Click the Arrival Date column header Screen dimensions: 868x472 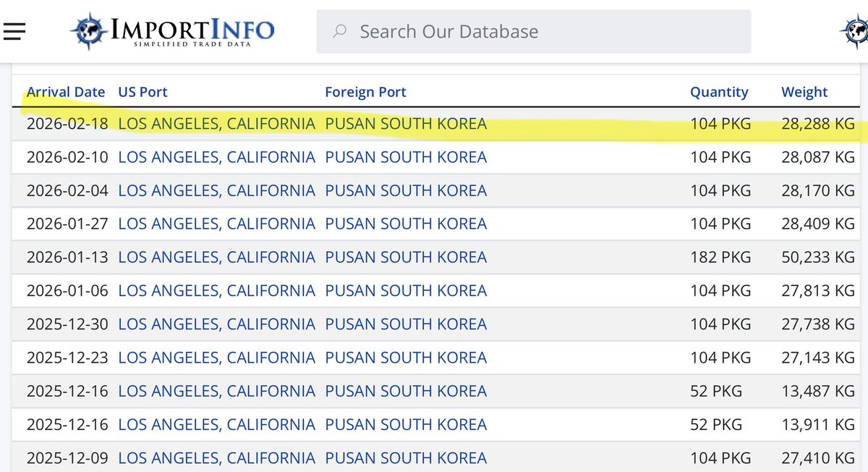tap(66, 92)
